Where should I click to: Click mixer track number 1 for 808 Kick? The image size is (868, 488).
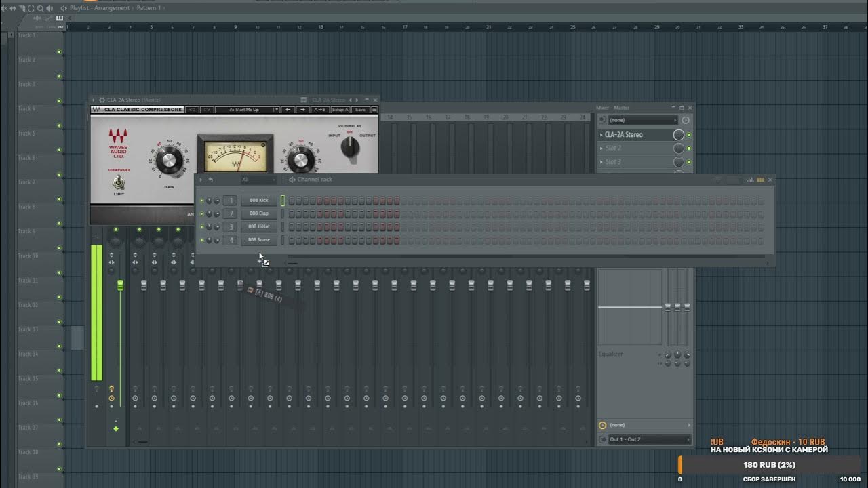pos(231,201)
